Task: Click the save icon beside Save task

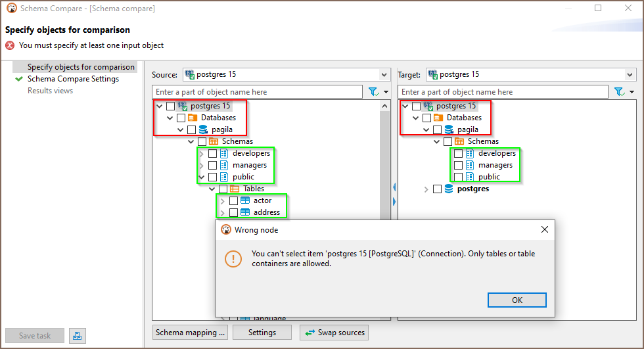Action: pyautogui.click(x=77, y=336)
